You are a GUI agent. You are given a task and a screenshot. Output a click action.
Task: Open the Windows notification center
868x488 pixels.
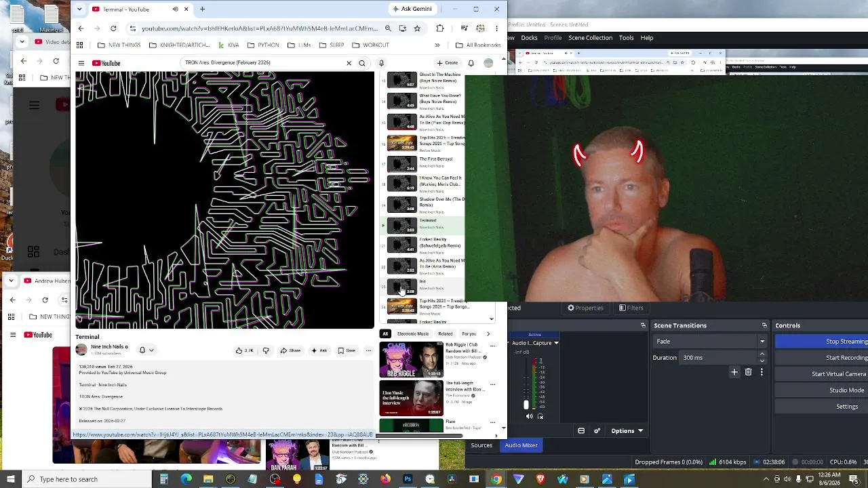(853, 479)
